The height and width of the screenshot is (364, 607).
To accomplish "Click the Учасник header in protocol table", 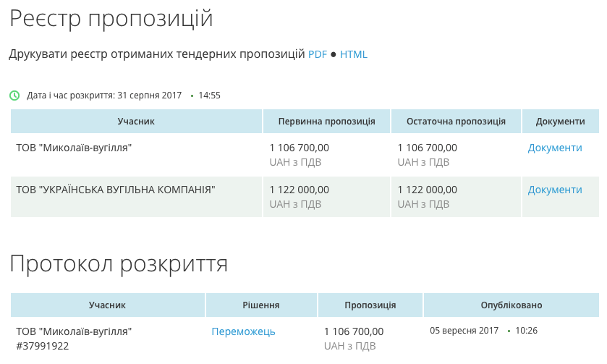I will point(108,305).
